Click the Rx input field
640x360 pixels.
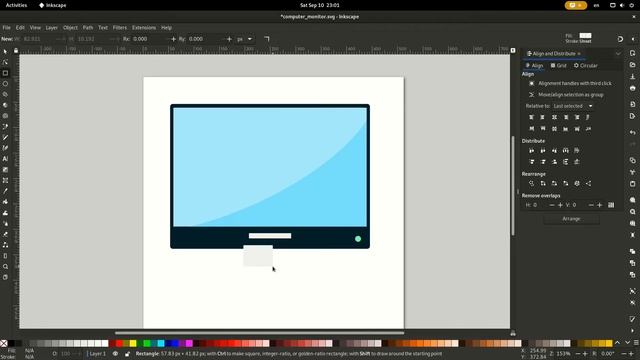click(x=149, y=39)
